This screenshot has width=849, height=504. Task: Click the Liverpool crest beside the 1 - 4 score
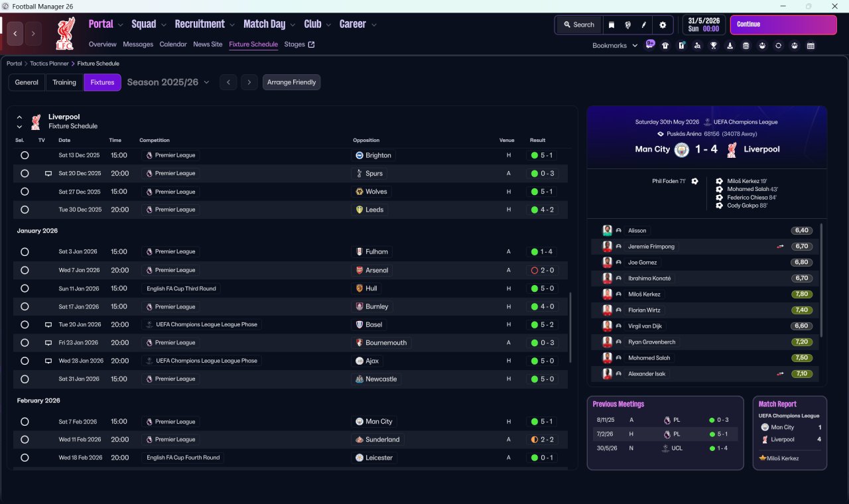(x=732, y=150)
